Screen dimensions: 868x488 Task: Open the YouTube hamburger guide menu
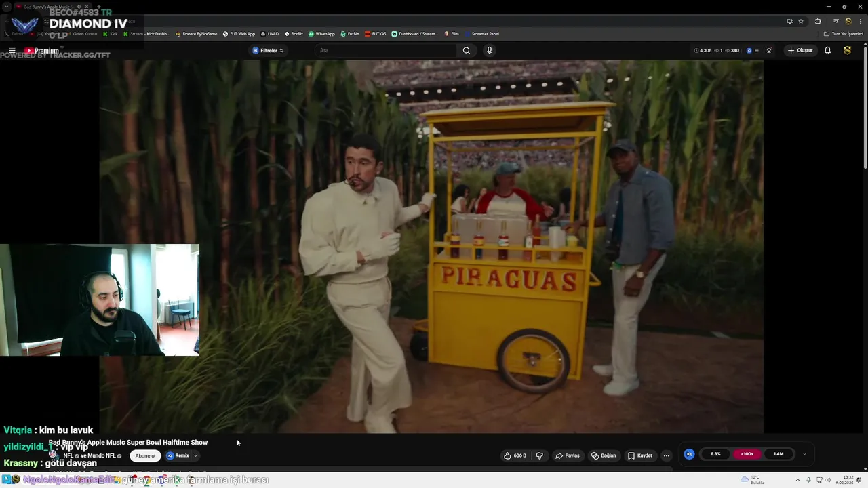tap(12, 51)
